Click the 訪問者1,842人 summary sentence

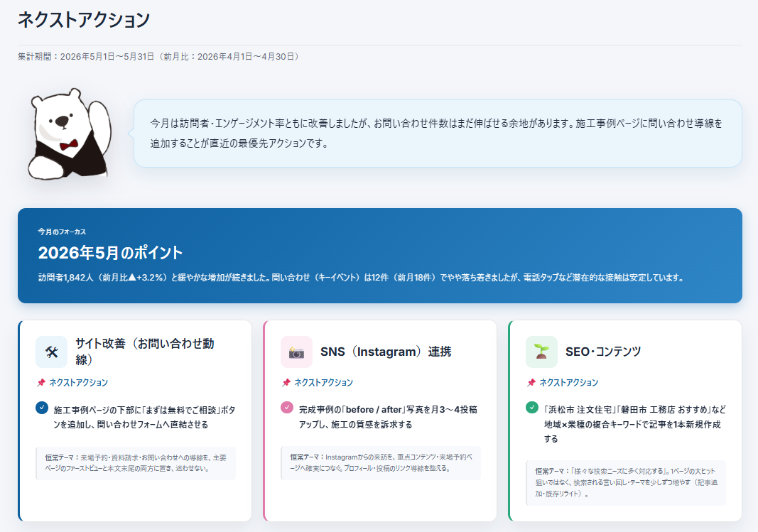(361, 278)
